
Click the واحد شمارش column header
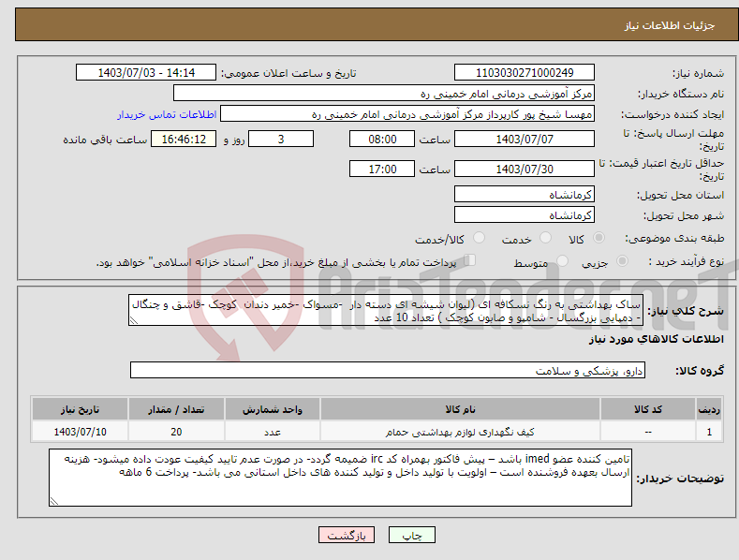[273, 409]
